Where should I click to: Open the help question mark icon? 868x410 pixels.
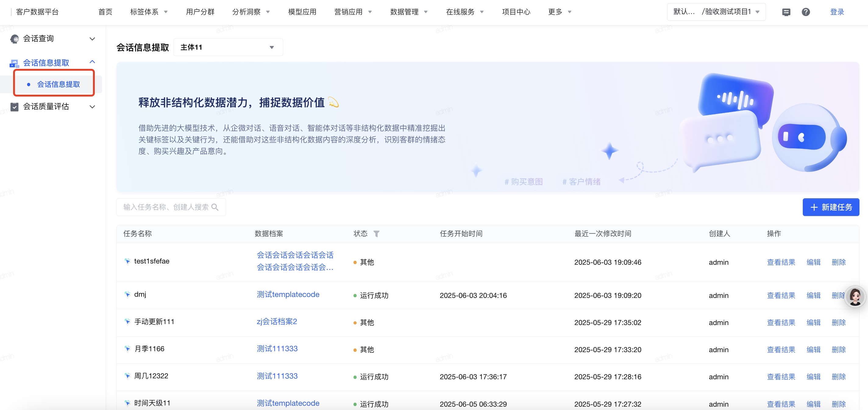805,12
